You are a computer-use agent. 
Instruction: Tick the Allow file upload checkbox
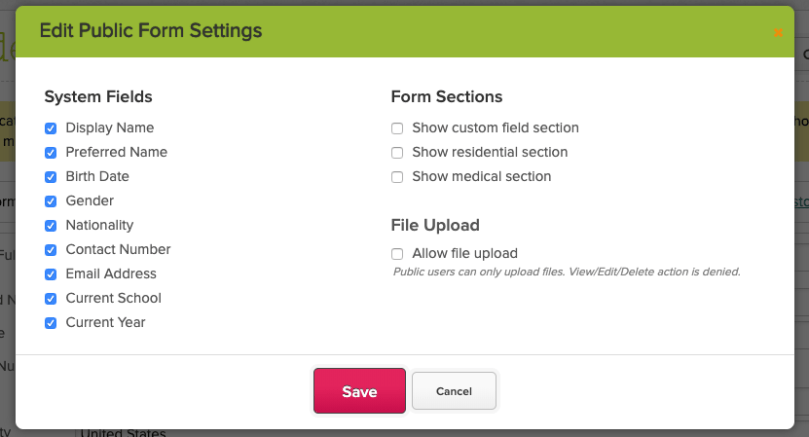[x=397, y=254]
